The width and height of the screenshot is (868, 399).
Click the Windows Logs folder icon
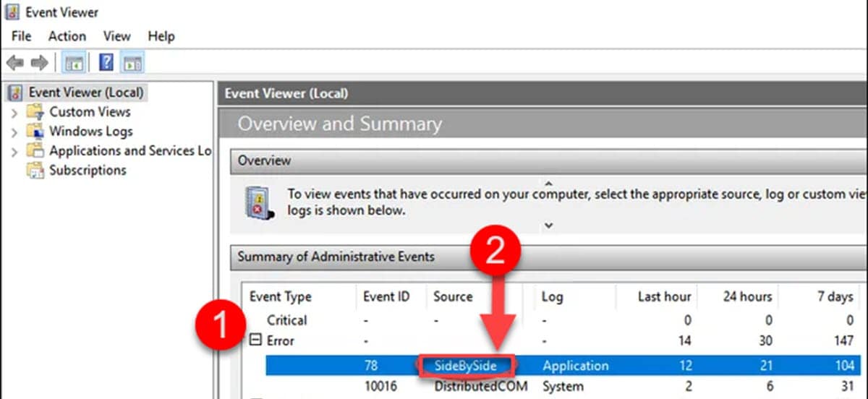pyautogui.click(x=35, y=132)
